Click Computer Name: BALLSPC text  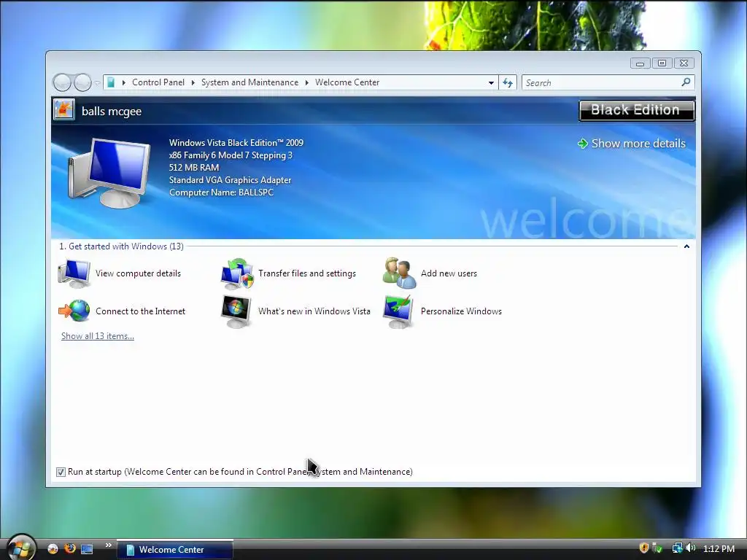click(221, 192)
